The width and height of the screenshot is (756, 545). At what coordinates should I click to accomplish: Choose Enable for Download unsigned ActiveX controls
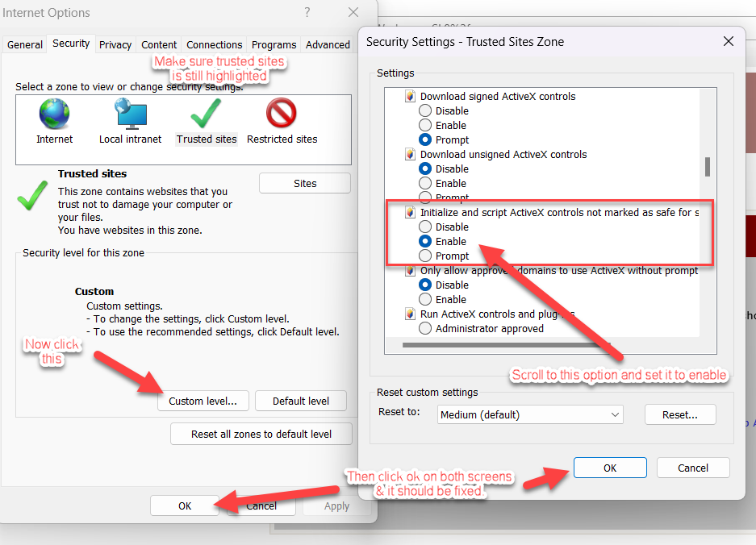point(426,183)
